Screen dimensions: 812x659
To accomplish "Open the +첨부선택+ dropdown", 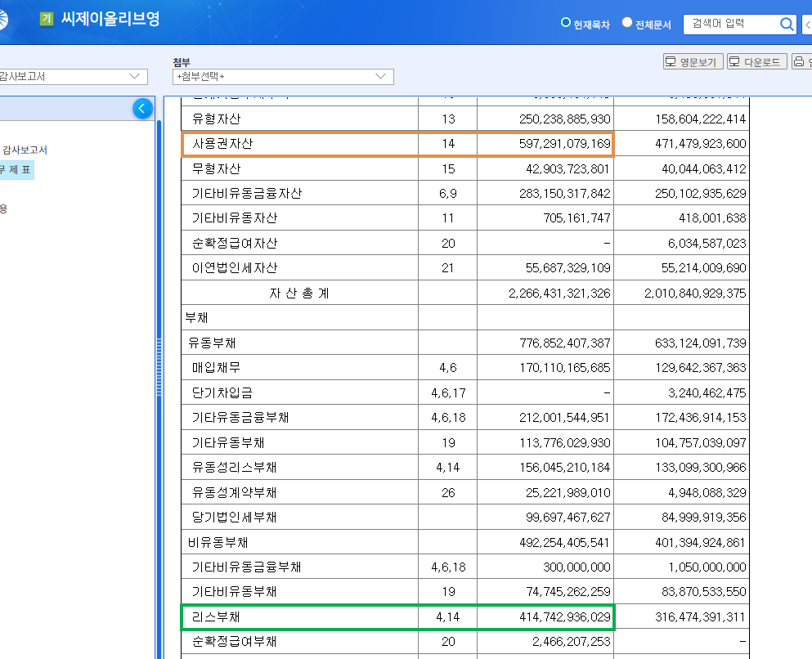I will click(x=283, y=77).
